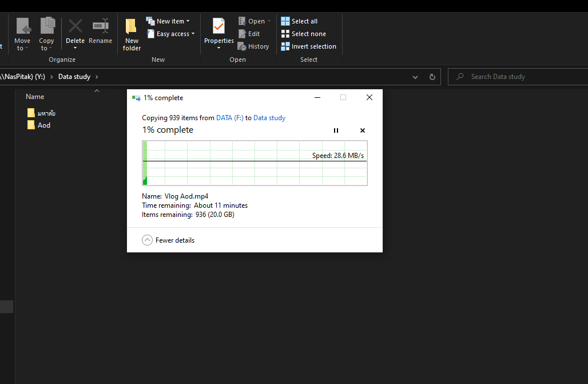Viewport: 588px width, 384px height.
Task: Click "936 (20.0 GB)" items remaining
Action: click(215, 215)
